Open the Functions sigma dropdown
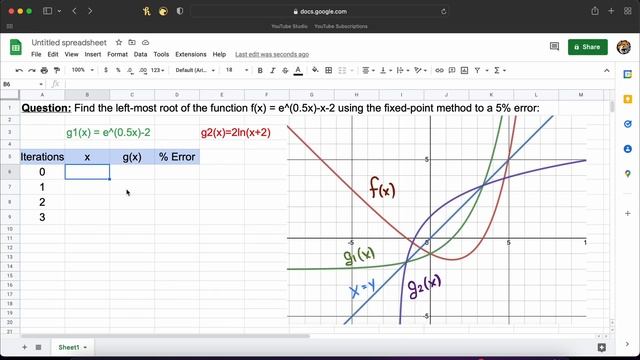 pos(500,70)
